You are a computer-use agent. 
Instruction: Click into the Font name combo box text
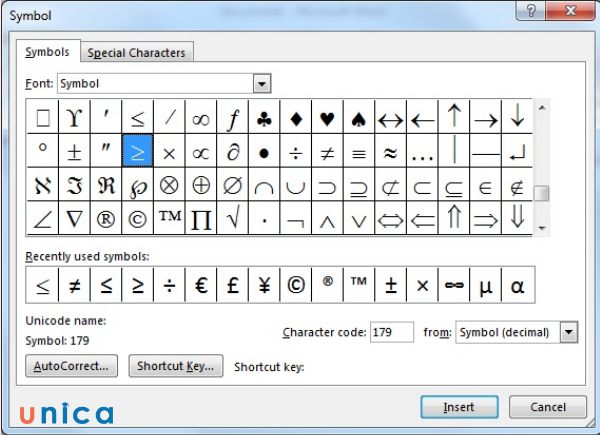point(155,83)
